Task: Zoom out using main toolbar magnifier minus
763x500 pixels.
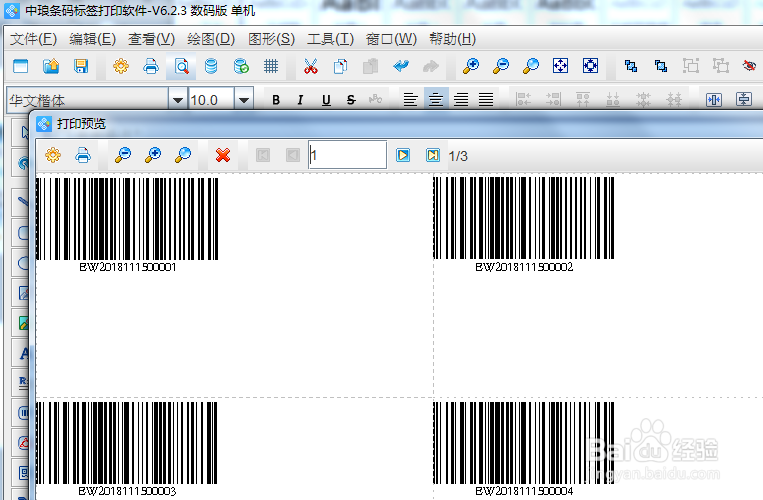Action: point(501,66)
